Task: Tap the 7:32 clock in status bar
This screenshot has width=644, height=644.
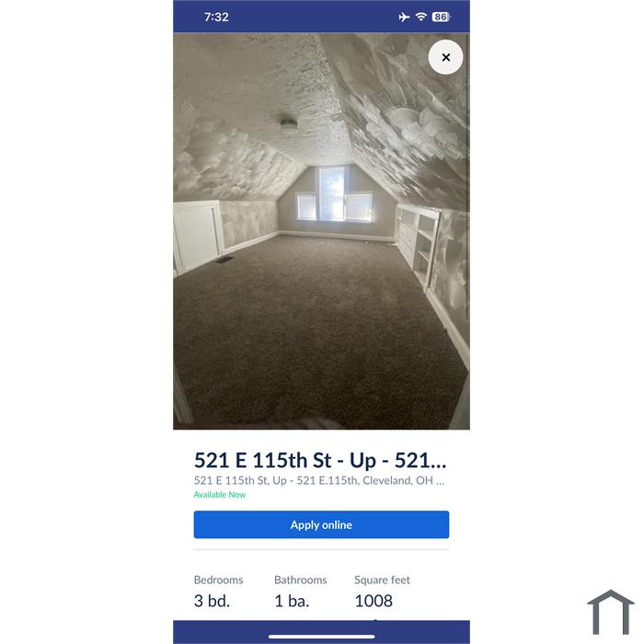Action: point(216,17)
